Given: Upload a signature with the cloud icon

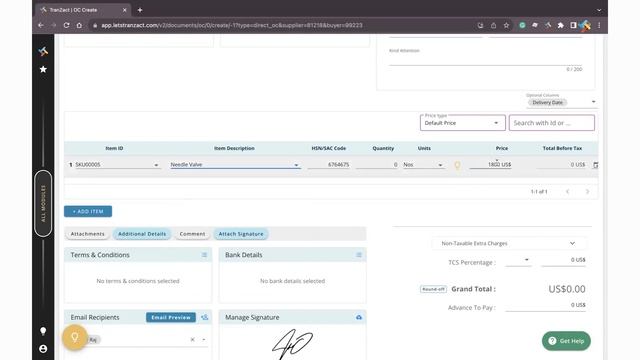Looking at the screenshot, I should click(x=359, y=317).
